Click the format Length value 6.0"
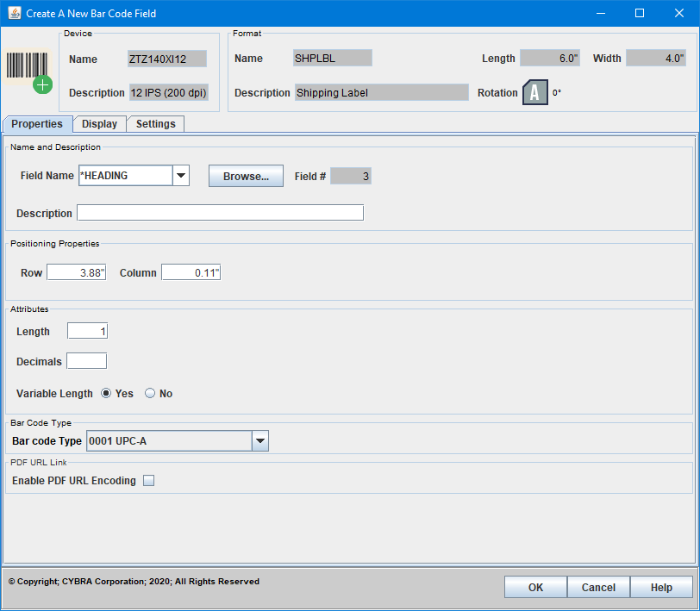The image size is (700, 611). [550, 58]
